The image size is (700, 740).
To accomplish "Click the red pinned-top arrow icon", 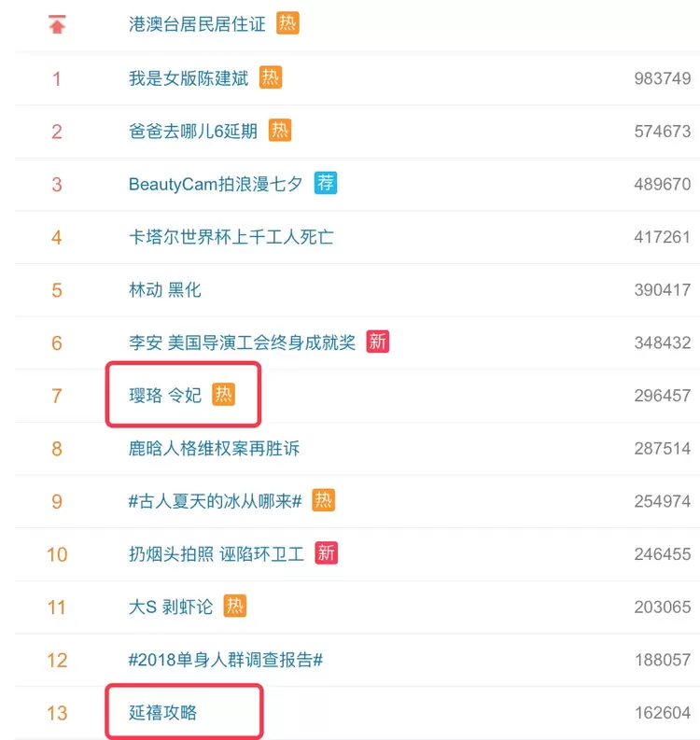I will click(57, 25).
